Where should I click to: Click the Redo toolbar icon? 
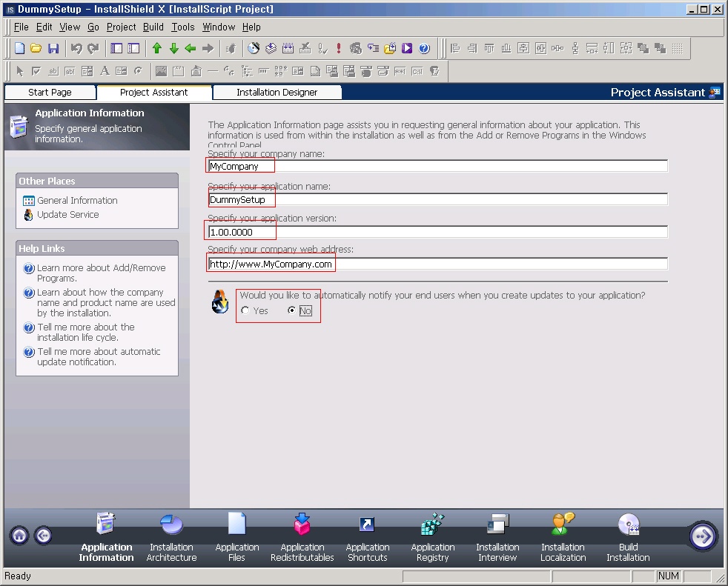point(93,48)
